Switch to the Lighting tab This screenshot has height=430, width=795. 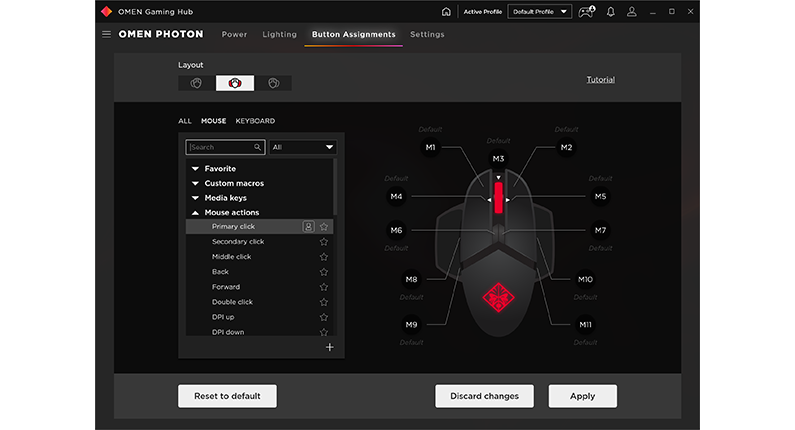point(279,34)
